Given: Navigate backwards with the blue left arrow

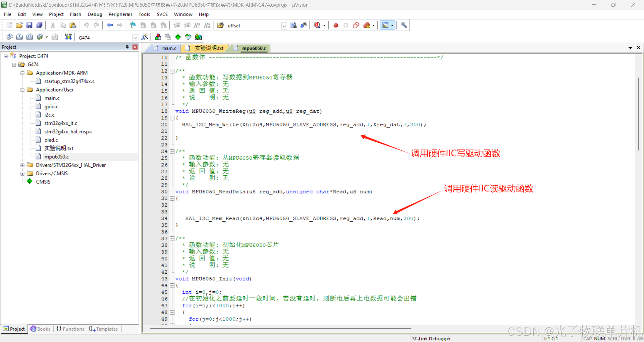Looking at the screenshot, I should tap(110, 25).
